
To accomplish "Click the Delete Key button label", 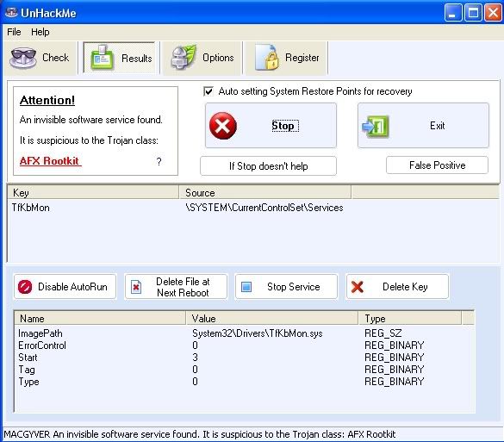I will pos(405,287).
